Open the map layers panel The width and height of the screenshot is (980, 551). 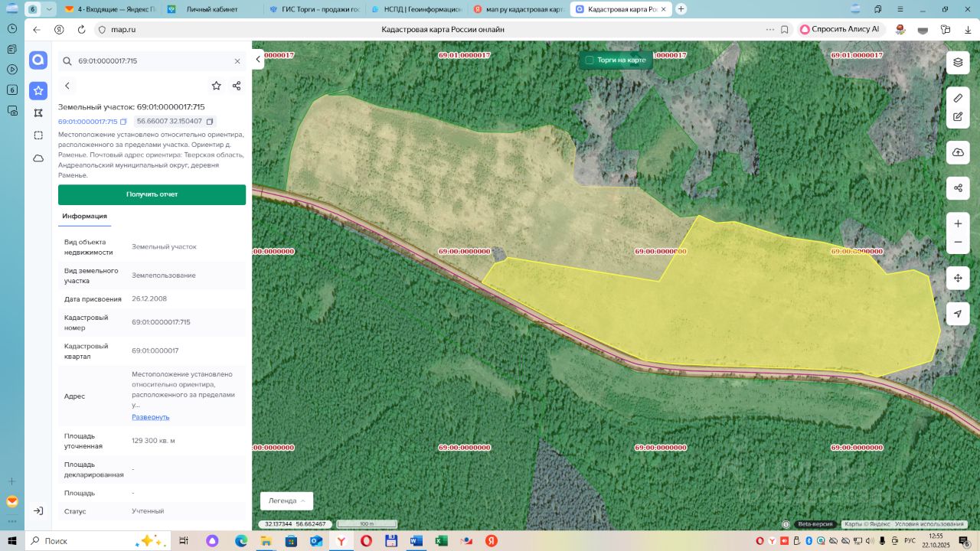click(x=958, y=62)
